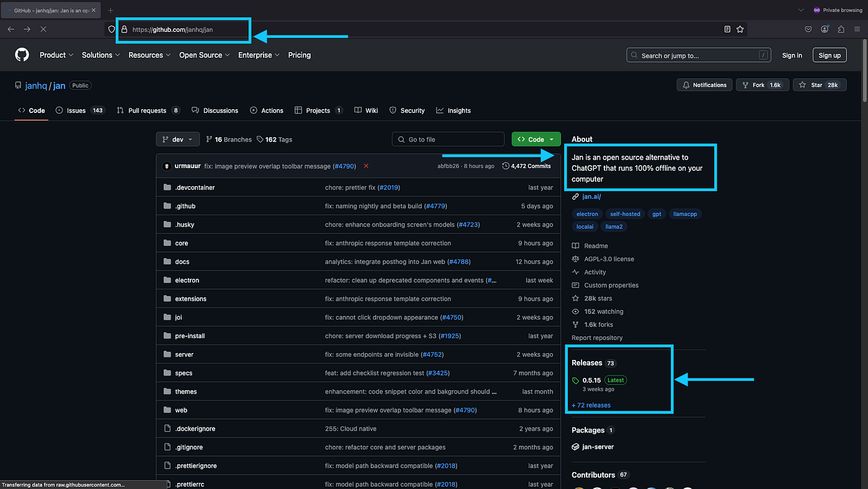Click the failed status X on latest commit
The width and height of the screenshot is (868, 489).
(x=366, y=166)
